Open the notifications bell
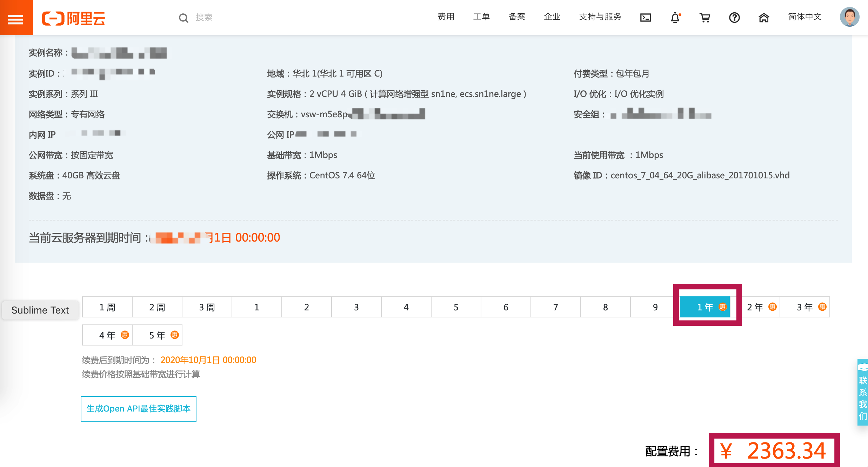The height and width of the screenshot is (467, 868). (x=675, y=18)
